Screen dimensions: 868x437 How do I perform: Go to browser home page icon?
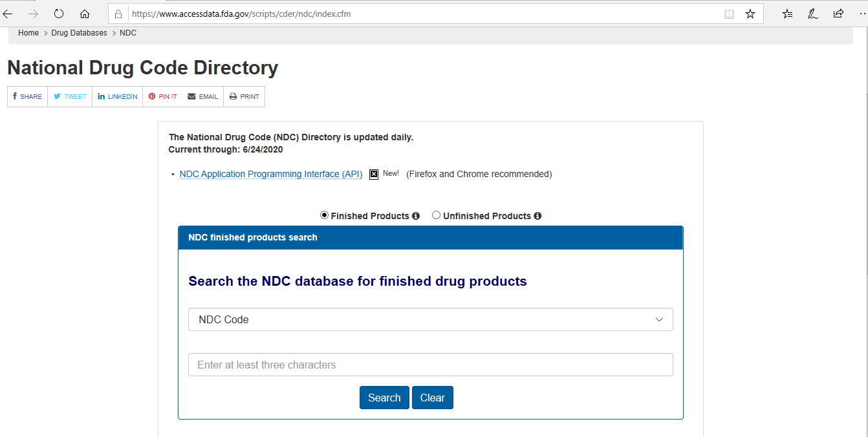point(85,14)
